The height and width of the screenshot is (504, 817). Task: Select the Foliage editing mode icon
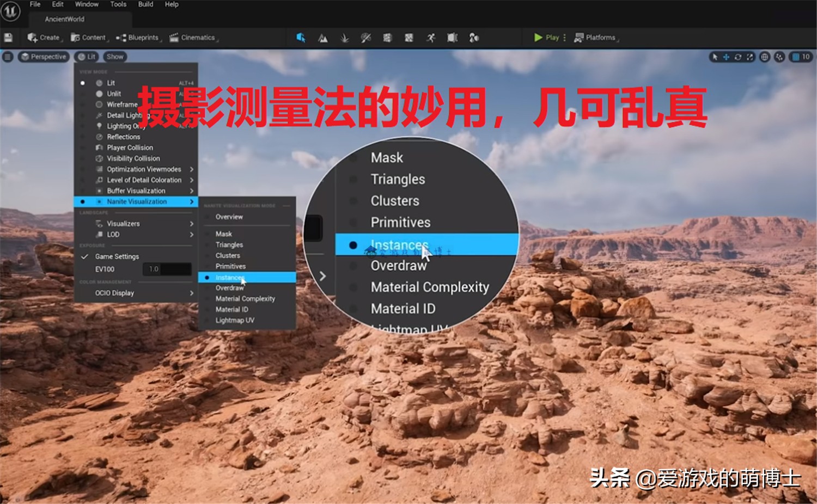344,38
